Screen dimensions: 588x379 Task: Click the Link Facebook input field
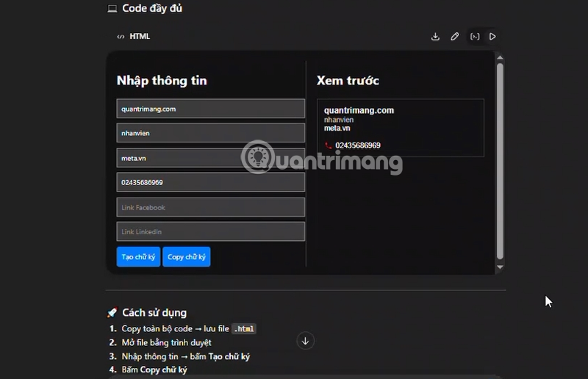pos(210,207)
